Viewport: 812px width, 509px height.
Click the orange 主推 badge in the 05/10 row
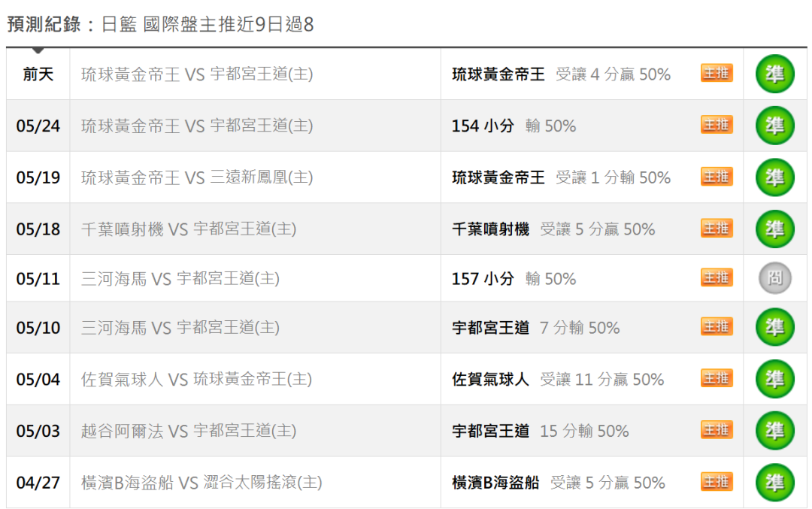[717, 327]
